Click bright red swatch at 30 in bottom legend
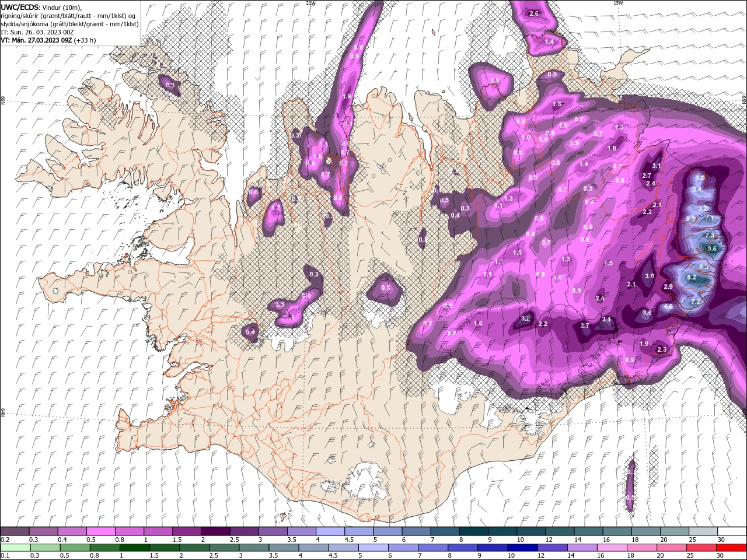The width and height of the screenshot is (747, 560). coord(732,547)
